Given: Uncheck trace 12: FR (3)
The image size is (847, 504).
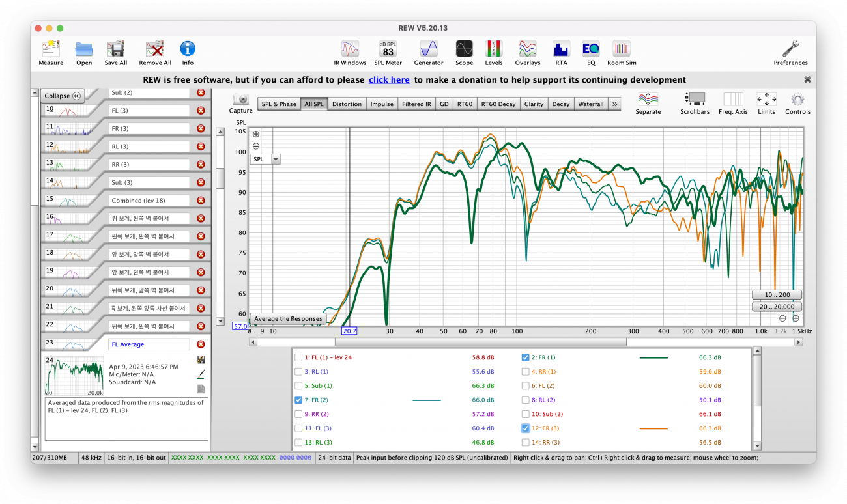Looking at the screenshot, I should (x=525, y=428).
